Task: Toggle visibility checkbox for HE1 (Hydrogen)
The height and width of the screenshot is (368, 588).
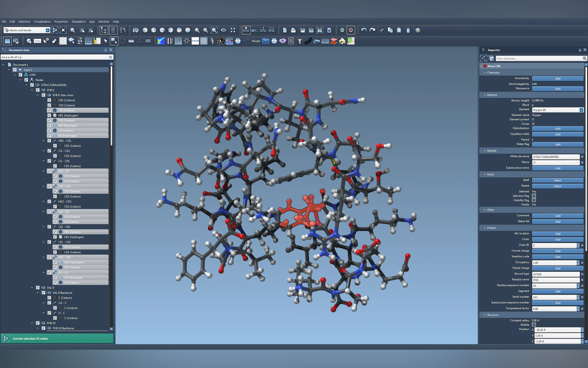Action: tap(49, 115)
